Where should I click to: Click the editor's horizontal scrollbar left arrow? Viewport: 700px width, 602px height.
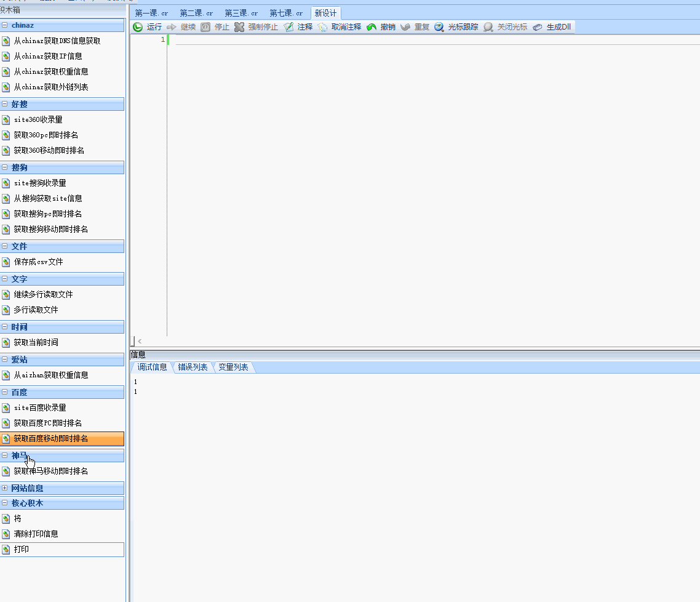coord(140,341)
